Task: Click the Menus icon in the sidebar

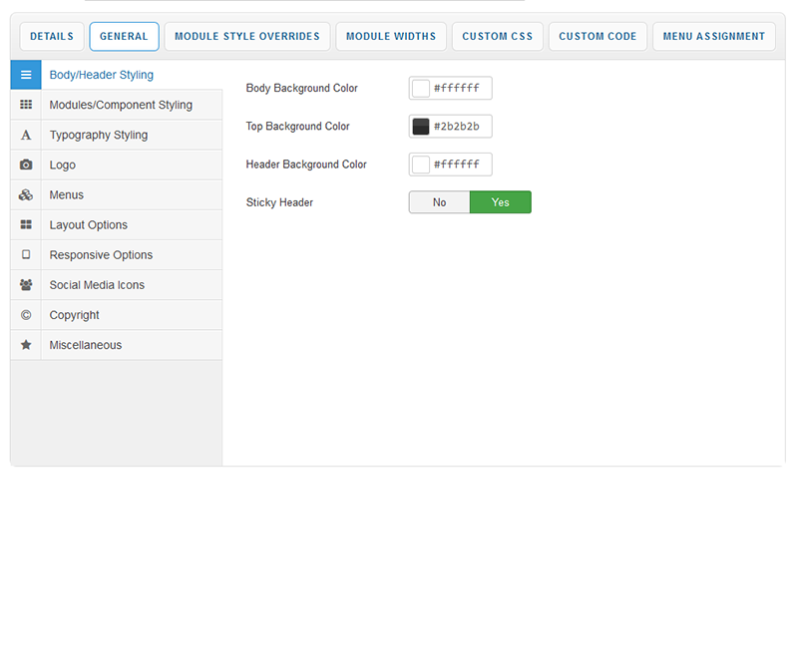Action: pos(26,194)
